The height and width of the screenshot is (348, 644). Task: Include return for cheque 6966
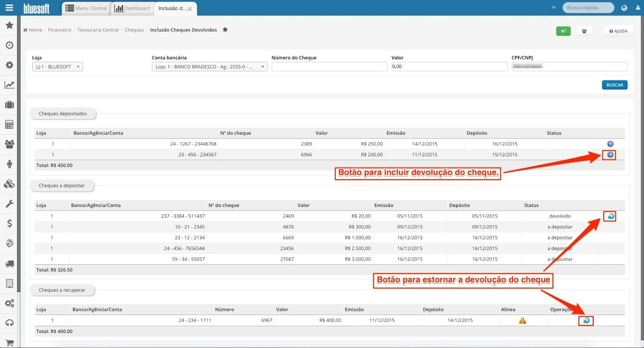click(x=610, y=155)
